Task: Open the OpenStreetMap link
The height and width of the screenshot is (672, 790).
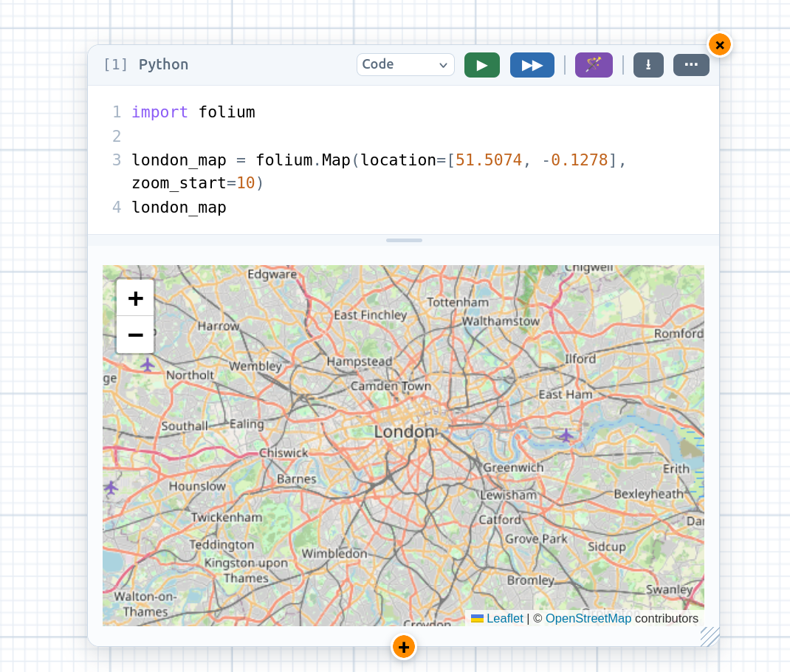Action: [x=588, y=618]
